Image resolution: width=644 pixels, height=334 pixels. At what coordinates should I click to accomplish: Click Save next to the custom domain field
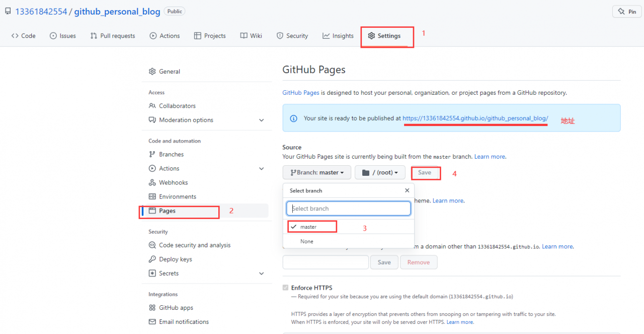384,262
